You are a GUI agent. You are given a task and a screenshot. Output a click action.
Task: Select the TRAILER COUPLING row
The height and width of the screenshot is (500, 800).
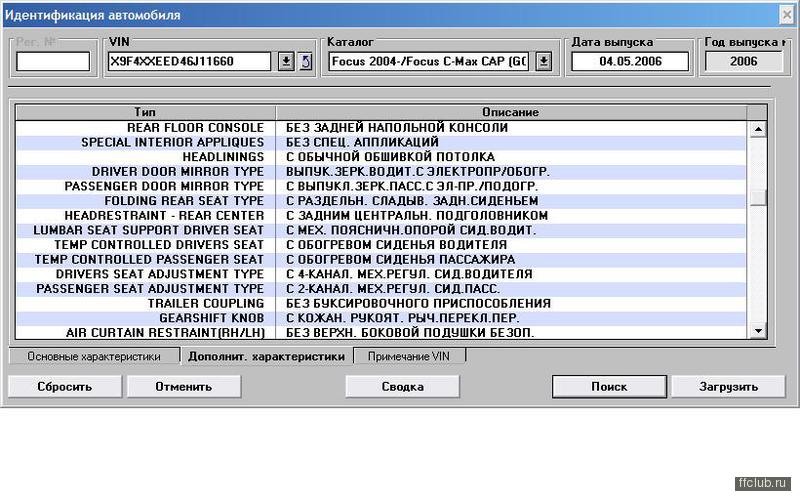(x=381, y=304)
